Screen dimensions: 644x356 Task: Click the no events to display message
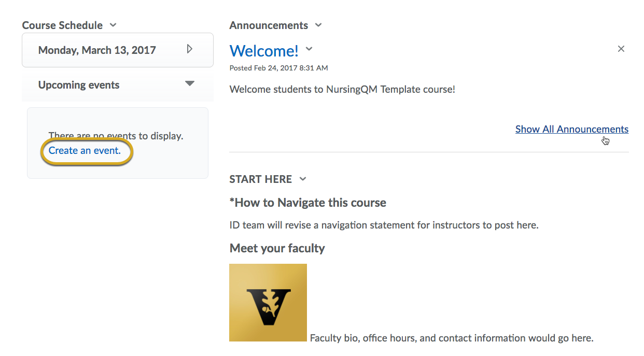(x=116, y=136)
